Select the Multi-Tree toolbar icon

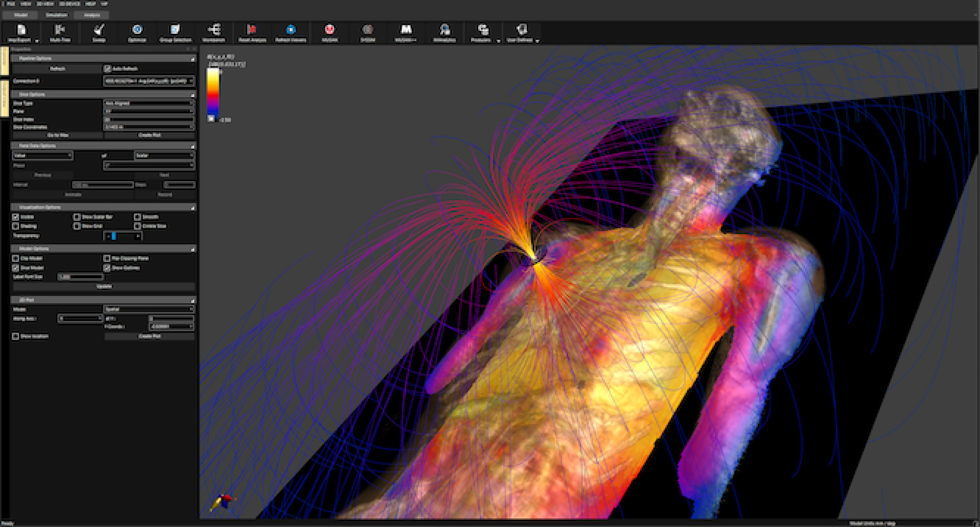click(60, 33)
